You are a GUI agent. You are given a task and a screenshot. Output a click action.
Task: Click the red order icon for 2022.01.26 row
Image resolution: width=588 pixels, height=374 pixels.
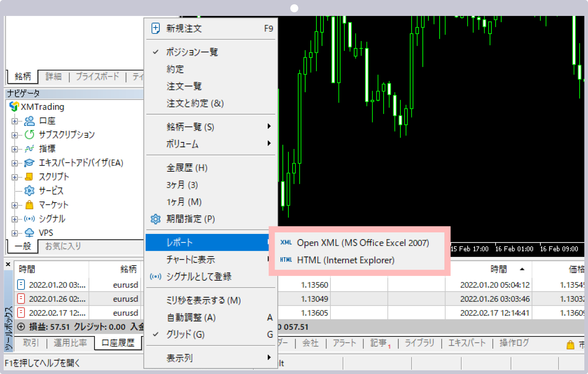pos(21,299)
